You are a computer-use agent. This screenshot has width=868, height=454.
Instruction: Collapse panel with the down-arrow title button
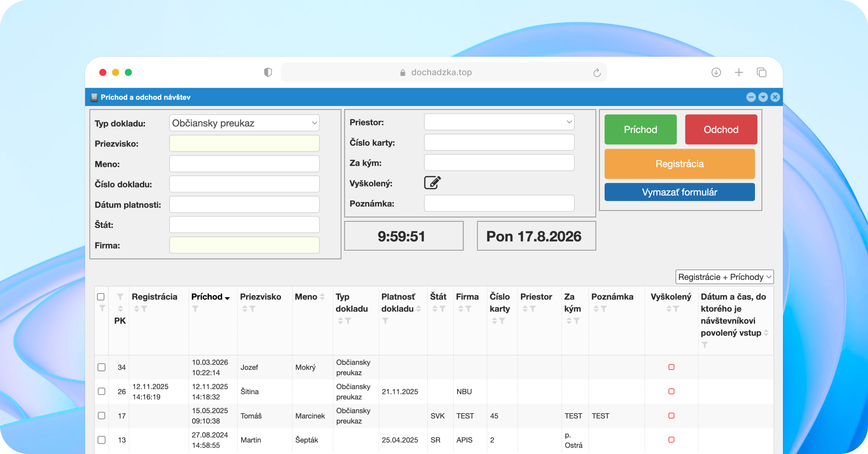[763, 97]
